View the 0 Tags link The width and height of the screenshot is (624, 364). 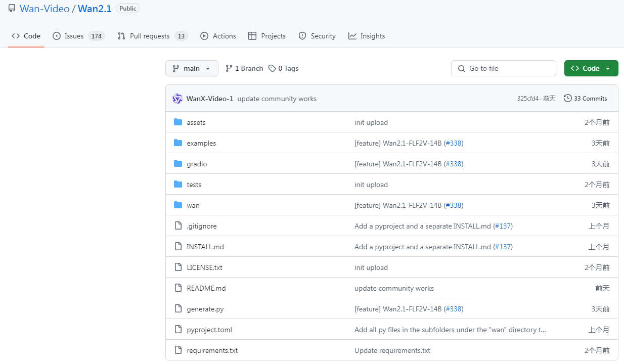(284, 68)
